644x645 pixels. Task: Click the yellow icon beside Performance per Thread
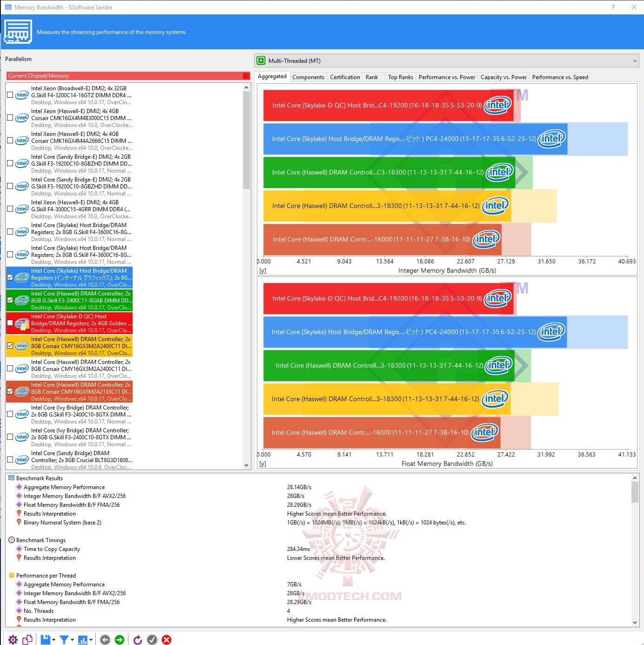tap(12, 575)
